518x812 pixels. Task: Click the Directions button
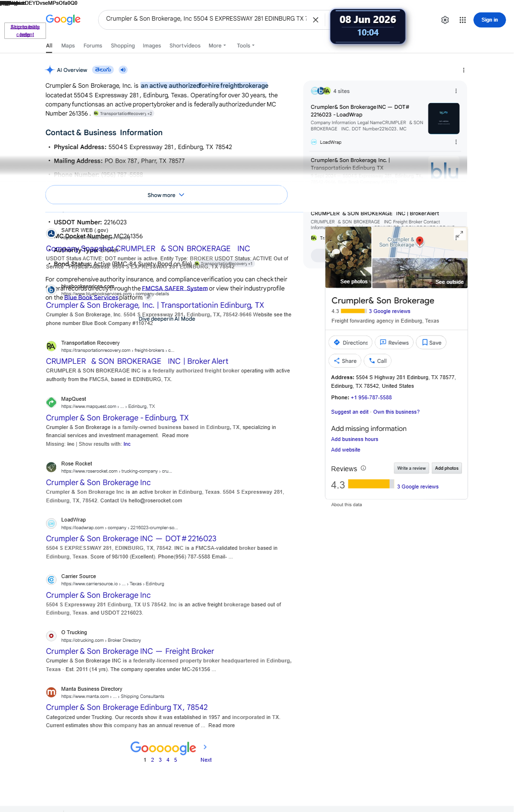pyautogui.click(x=350, y=343)
